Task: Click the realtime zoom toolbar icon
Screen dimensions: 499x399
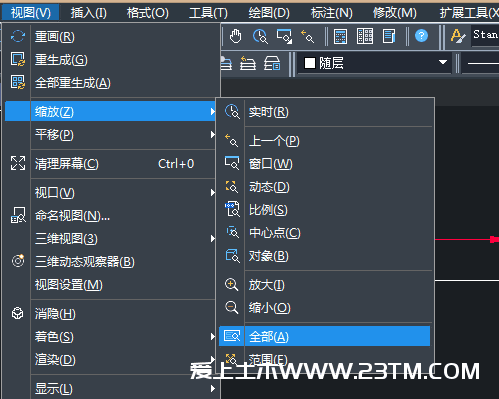Action: click(260, 36)
